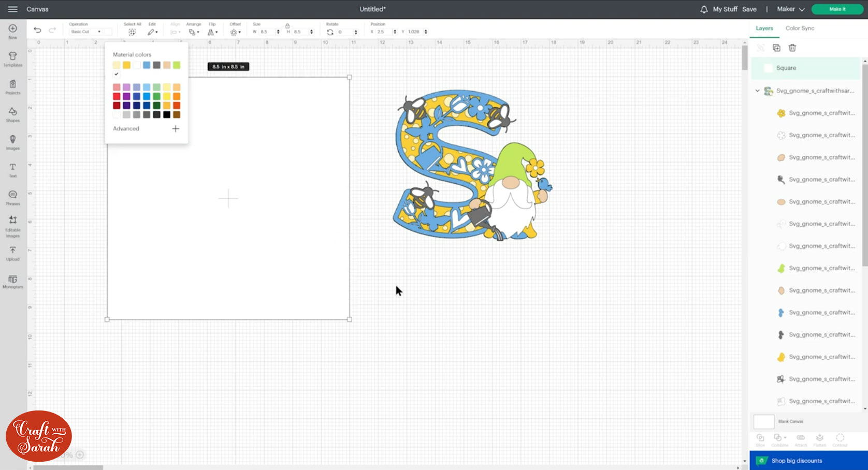Click the Rotate icon in toolbar

pyautogui.click(x=330, y=32)
